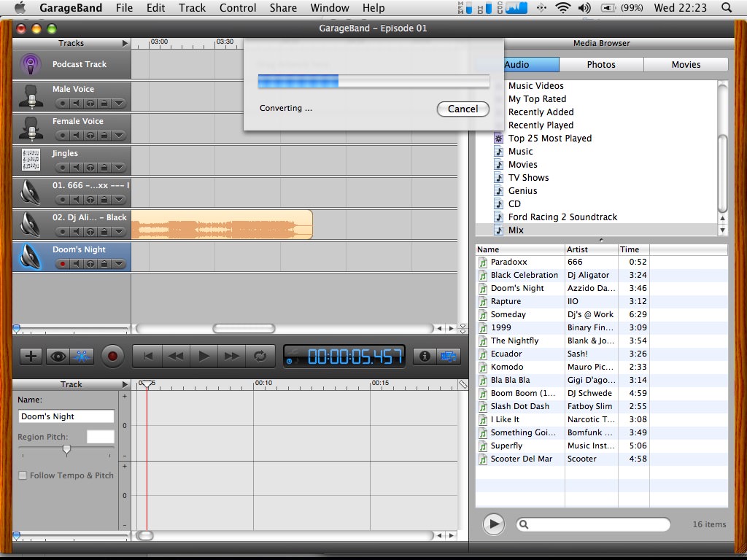Image resolution: width=747 pixels, height=560 pixels.
Task: Mute the Male Voice track
Action: click(76, 104)
